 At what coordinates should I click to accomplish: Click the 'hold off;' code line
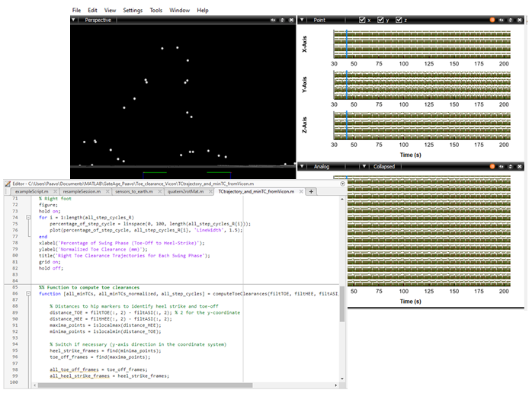(51, 268)
